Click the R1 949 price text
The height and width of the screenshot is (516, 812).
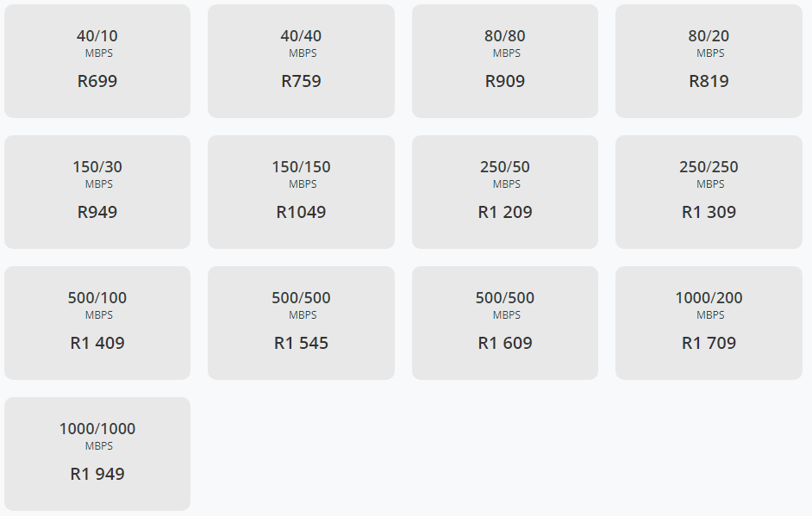pos(97,475)
